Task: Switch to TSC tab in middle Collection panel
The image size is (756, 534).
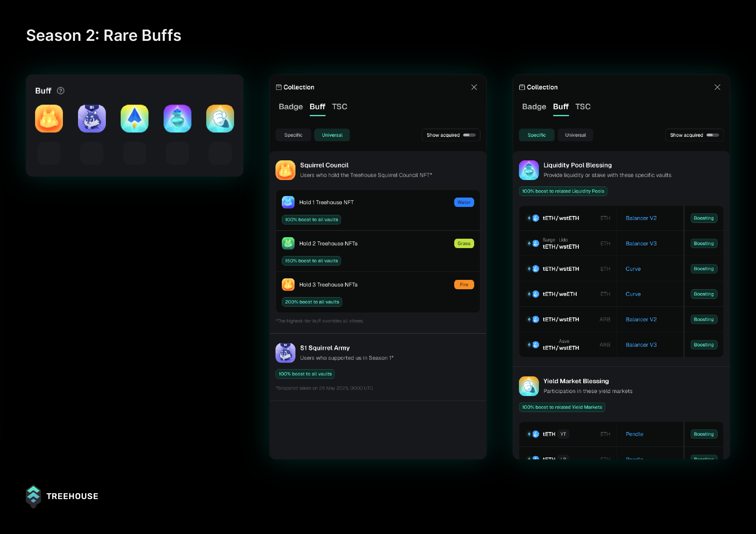Action: (340, 107)
